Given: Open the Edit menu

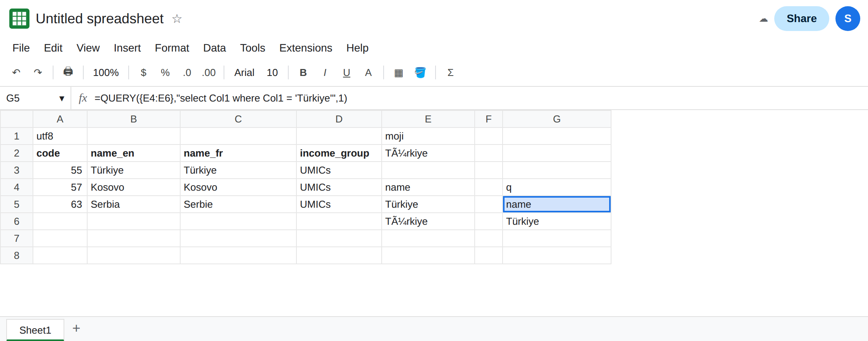Looking at the screenshot, I should [x=53, y=48].
